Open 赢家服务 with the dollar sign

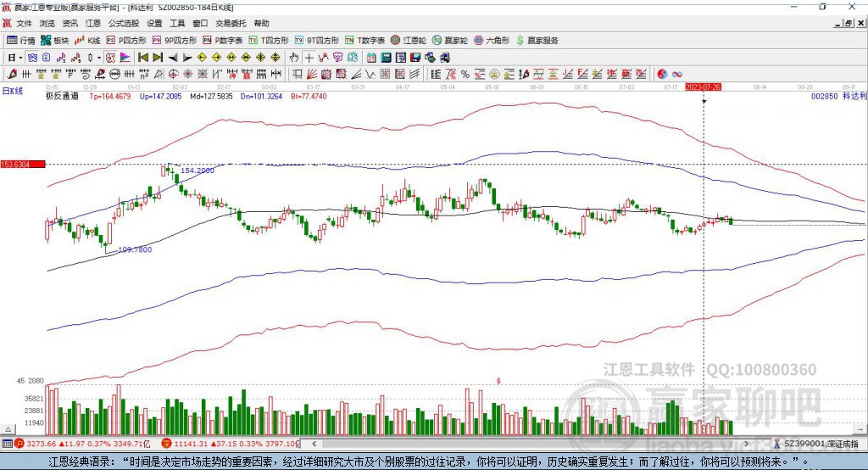(x=537, y=41)
